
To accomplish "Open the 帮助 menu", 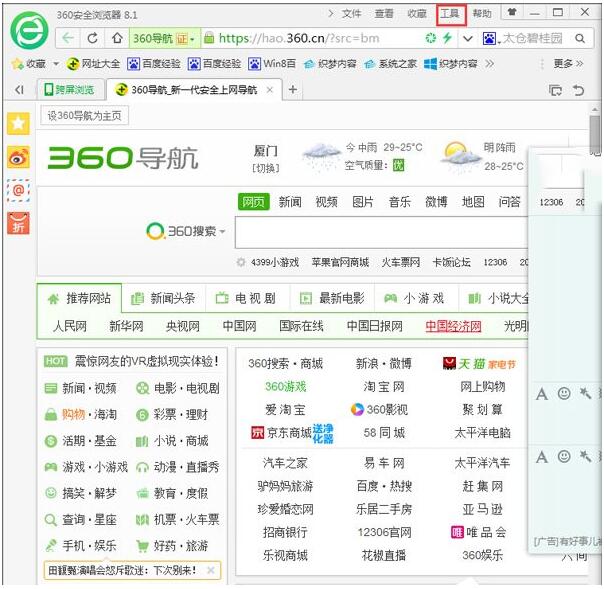I will 482,13.
